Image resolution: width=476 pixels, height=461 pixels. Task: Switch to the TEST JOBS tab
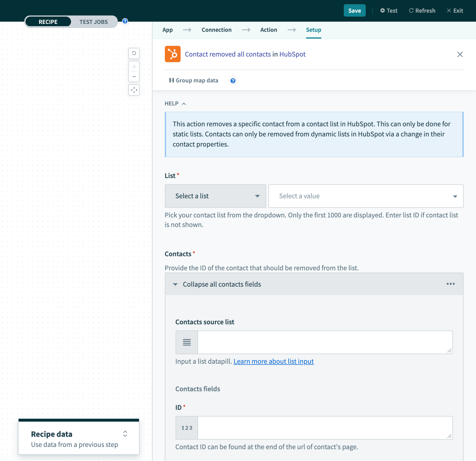point(94,22)
